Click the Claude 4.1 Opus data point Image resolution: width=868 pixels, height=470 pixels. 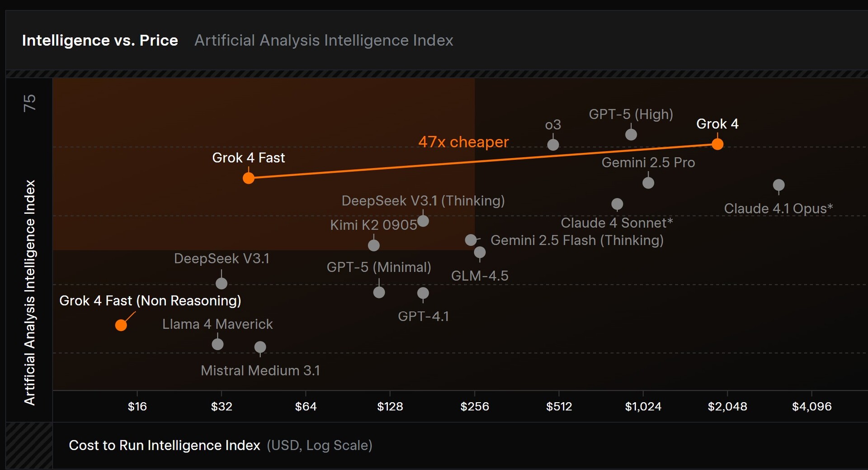778,185
